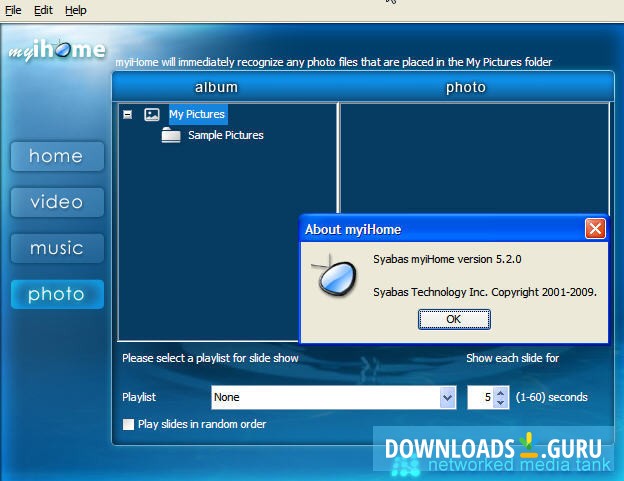Select My Pictures in album tree
The height and width of the screenshot is (481, 624).
[x=197, y=114]
